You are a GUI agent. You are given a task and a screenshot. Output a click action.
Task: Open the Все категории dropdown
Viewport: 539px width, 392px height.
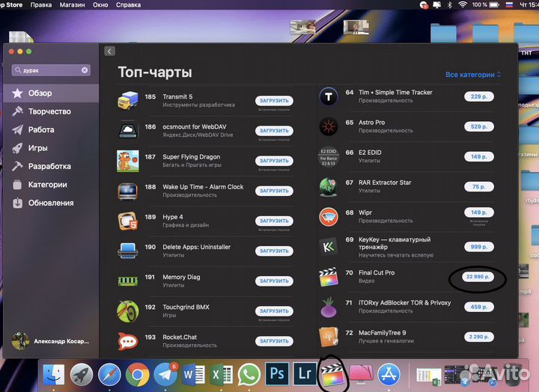click(x=473, y=75)
